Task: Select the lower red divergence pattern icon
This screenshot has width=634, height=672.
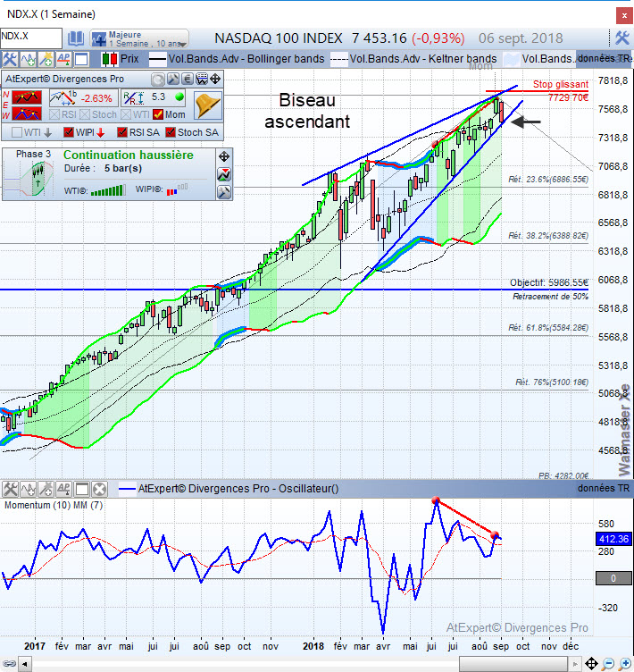Action: (27, 114)
